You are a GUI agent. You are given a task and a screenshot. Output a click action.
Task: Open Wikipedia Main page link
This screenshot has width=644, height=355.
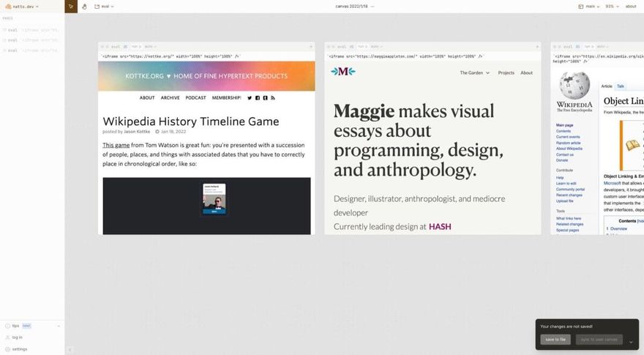pyautogui.click(x=564, y=125)
